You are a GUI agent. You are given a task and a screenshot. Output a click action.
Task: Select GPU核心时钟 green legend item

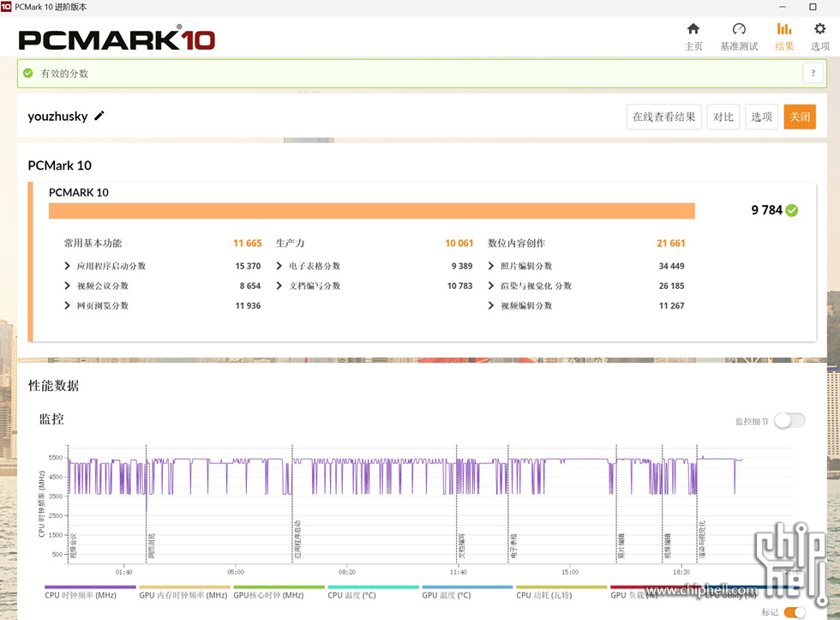tap(279, 593)
